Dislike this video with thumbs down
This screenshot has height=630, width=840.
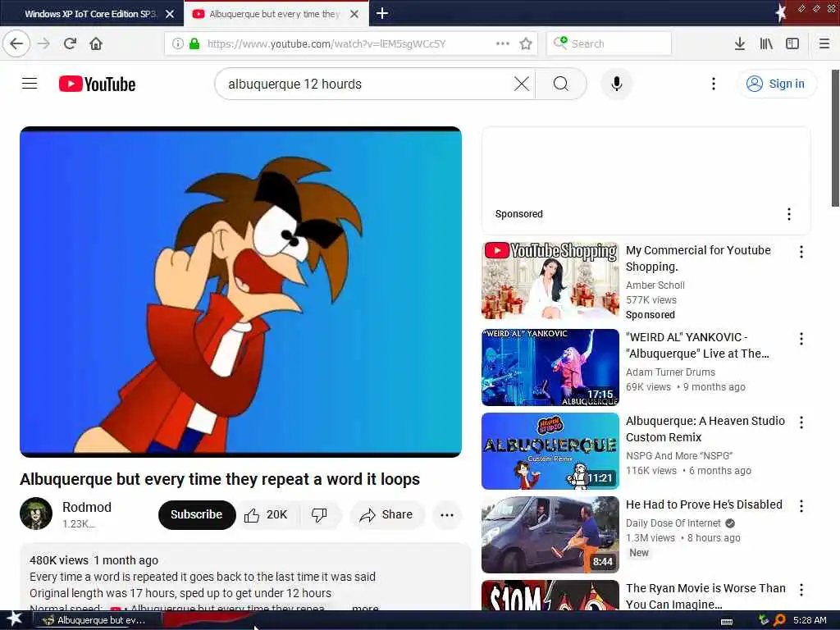[x=320, y=515]
